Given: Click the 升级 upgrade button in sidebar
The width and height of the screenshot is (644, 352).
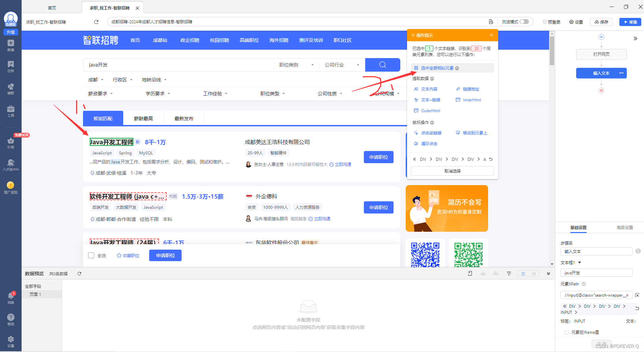Looking at the screenshot, I should tap(11, 32).
